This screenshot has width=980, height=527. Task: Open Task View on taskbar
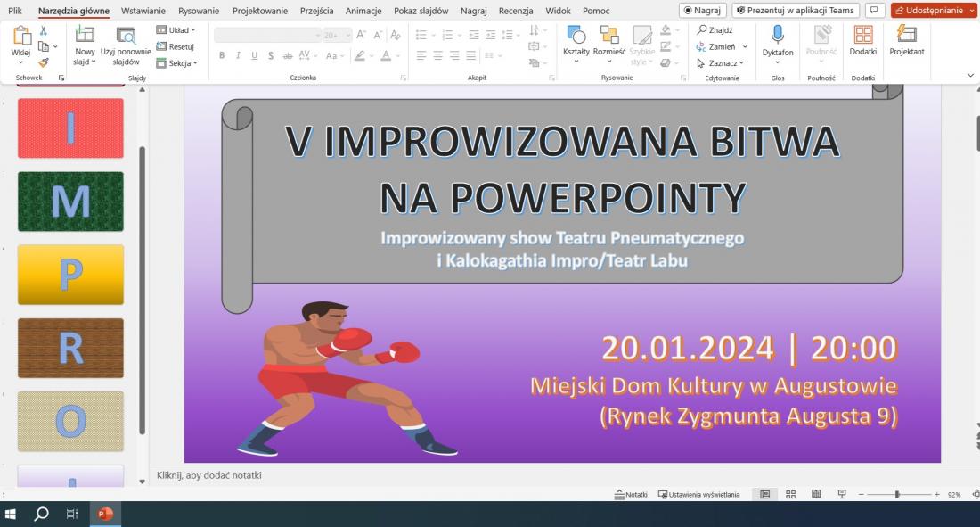pyautogui.click(x=72, y=514)
